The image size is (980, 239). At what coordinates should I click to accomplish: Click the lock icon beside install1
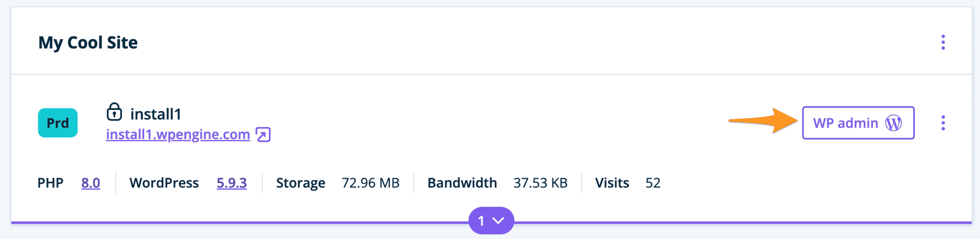tap(114, 112)
